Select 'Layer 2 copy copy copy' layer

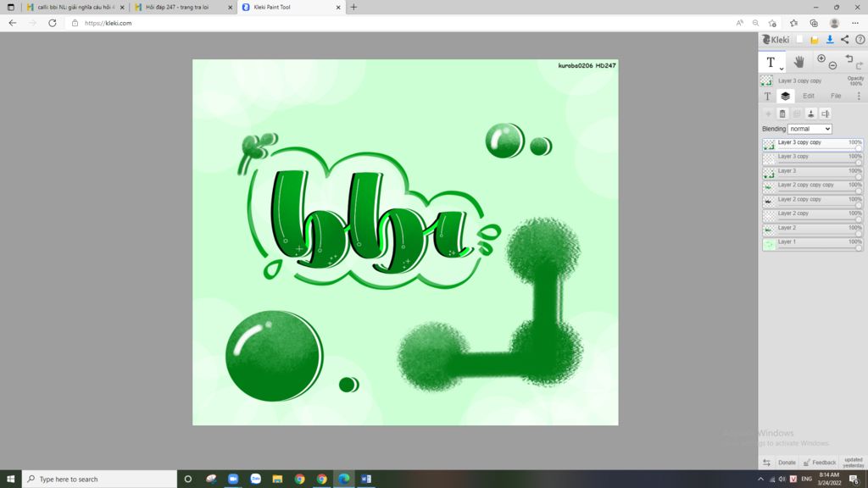click(813, 187)
